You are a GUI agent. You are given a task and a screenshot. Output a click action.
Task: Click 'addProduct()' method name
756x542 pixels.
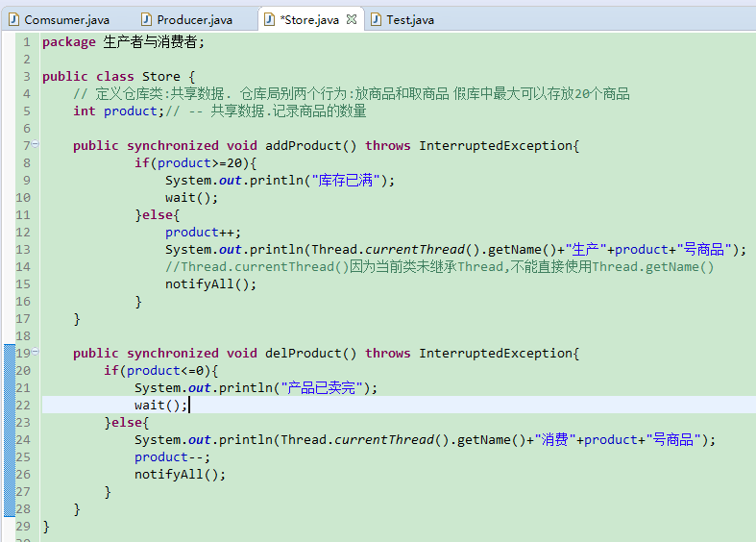pyautogui.click(x=311, y=146)
